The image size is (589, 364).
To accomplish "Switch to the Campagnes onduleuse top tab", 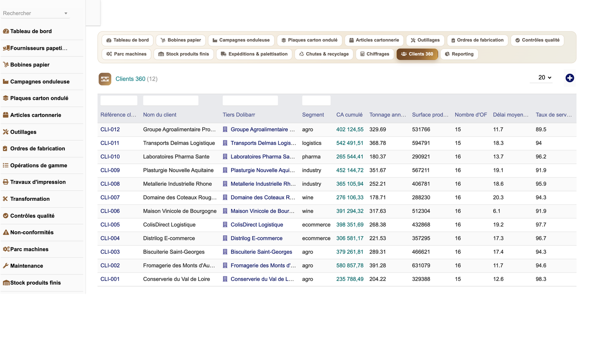I will click(x=241, y=40).
